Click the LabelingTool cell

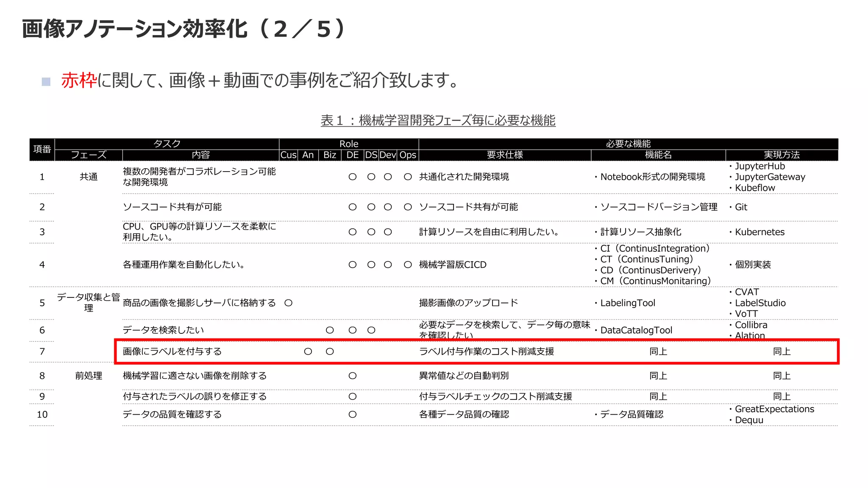[x=624, y=303]
